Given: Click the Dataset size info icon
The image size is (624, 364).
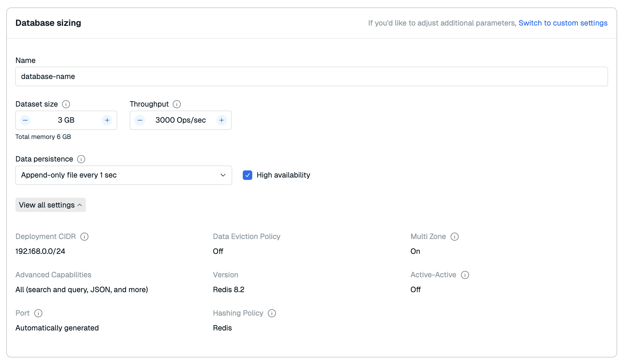Looking at the screenshot, I should click(x=66, y=104).
